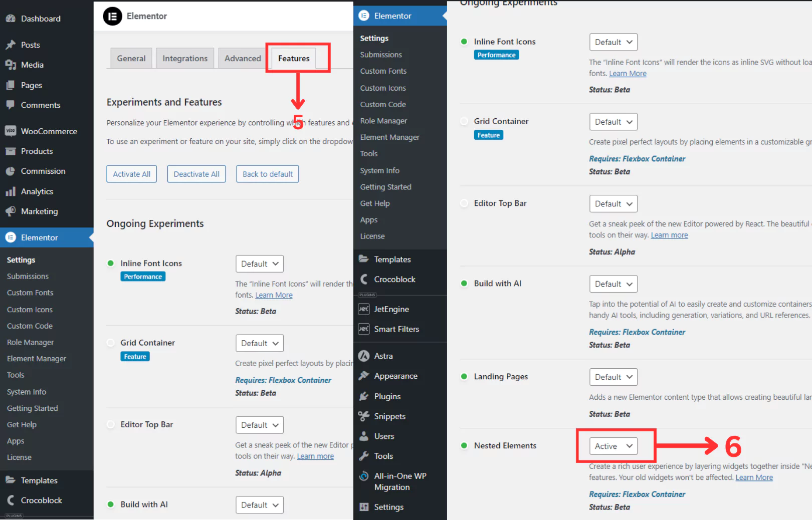812x520 pixels.
Task: Click the Tools wrench icon in middle sidebar
Action: [364, 456]
